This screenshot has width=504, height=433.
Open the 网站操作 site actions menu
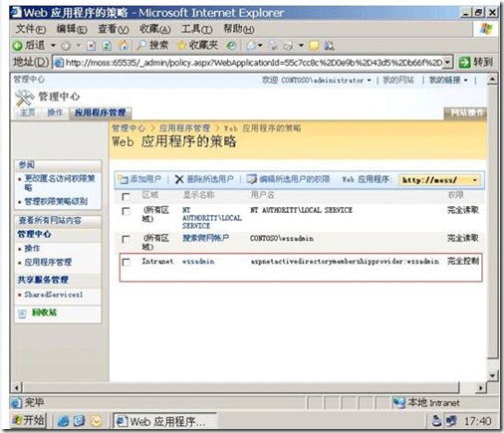[x=465, y=112]
